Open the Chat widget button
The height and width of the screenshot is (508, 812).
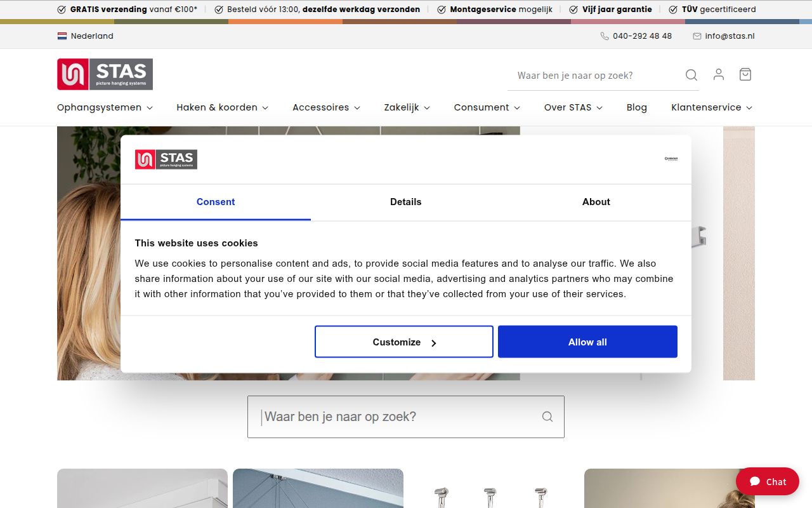click(768, 481)
